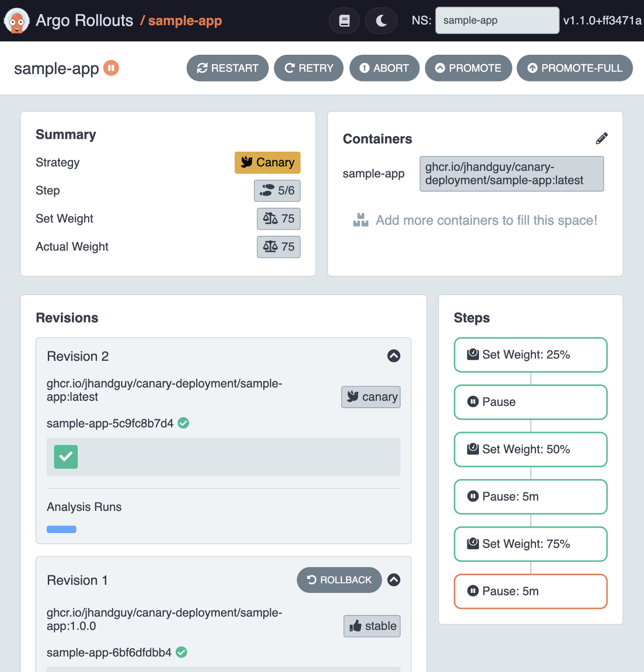Image resolution: width=644 pixels, height=672 pixels.
Task: Click green check next to sample-app-5c9fc8b7d4
Action: click(x=183, y=423)
